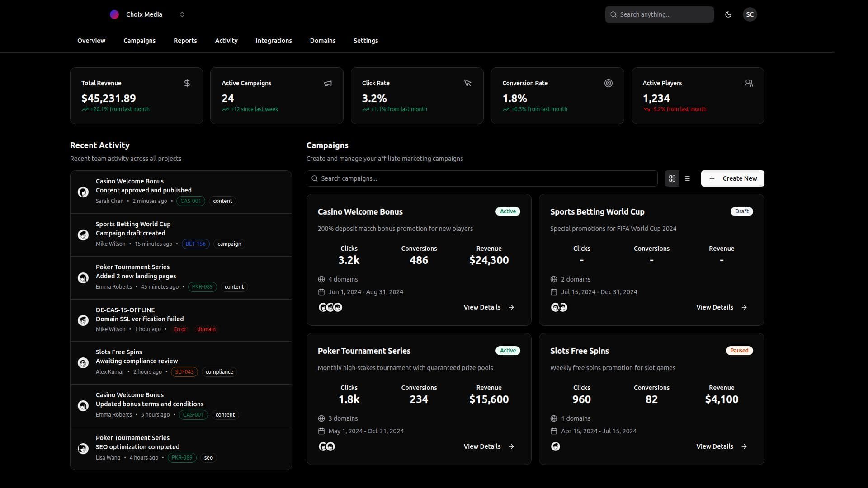Click the Choix Media workspace logo

pos(114,14)
